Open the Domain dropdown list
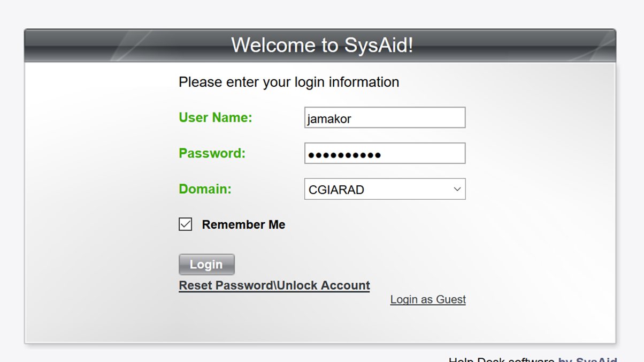The height and width of the screenshot is (362, 644). (x=384, y=189)
